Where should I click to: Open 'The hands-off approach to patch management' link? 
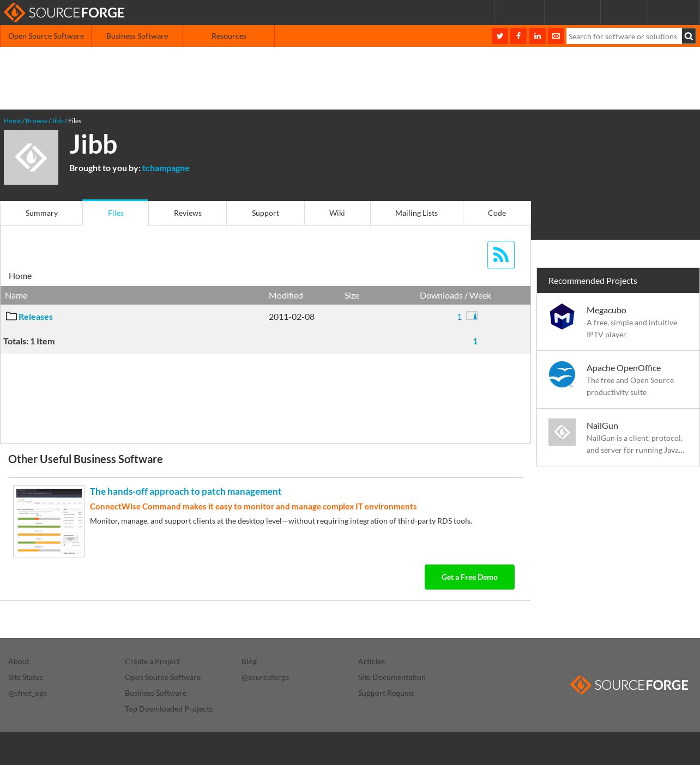185,491
